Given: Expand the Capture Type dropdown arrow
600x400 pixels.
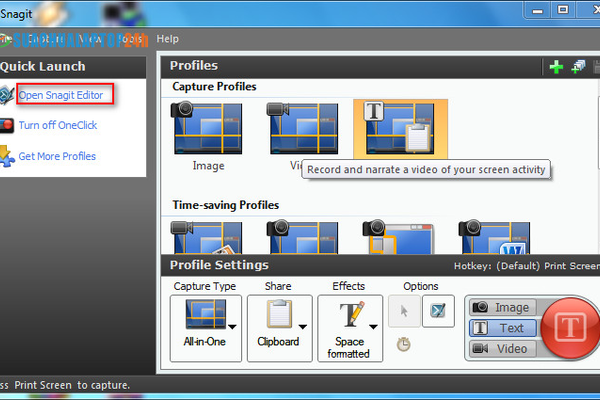Looking at the screenshot, I should [x=232, y=327].
